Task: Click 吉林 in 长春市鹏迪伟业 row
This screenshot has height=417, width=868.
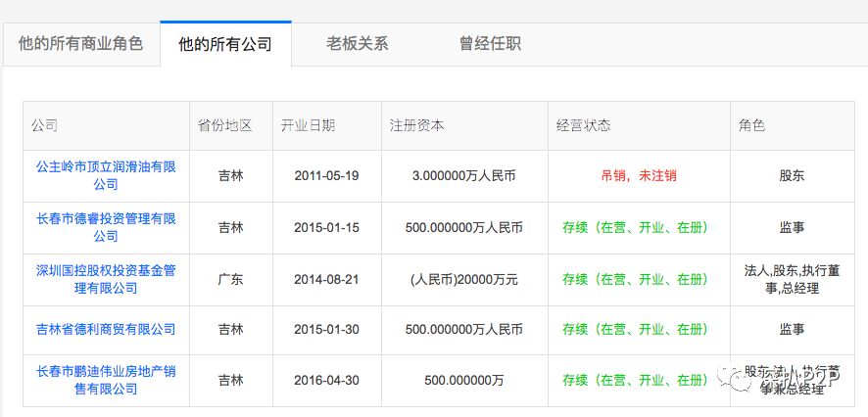Action: coord(231,381)
